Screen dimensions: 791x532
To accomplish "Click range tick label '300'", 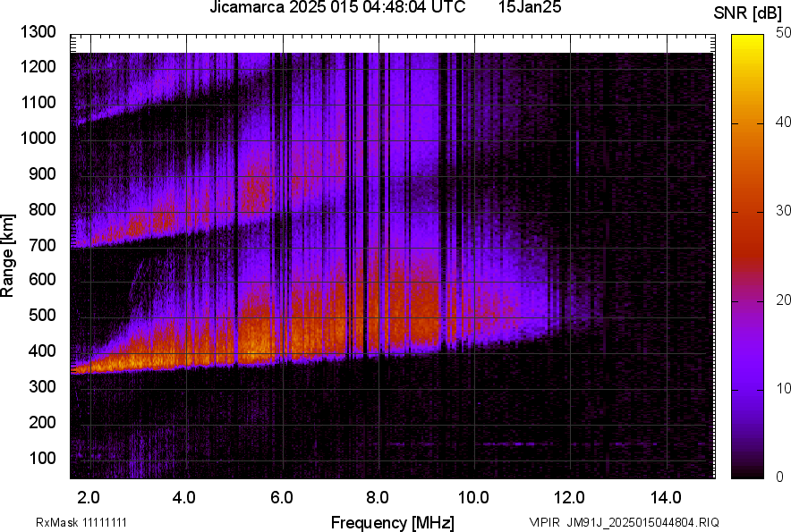I will 42,387.
